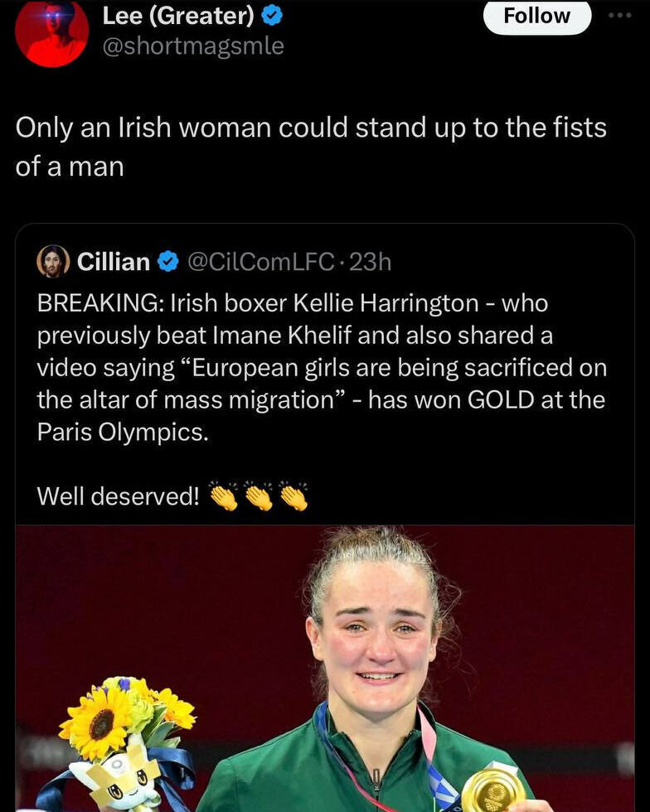This screenshot has height=812, width=650.
Task: Click the "Well deserved!" line
Action: (118, 496)
